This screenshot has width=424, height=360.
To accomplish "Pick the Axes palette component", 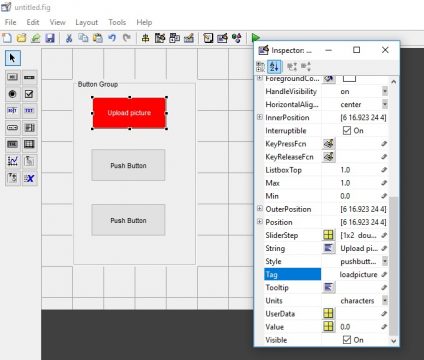I will tap(13, 161).
